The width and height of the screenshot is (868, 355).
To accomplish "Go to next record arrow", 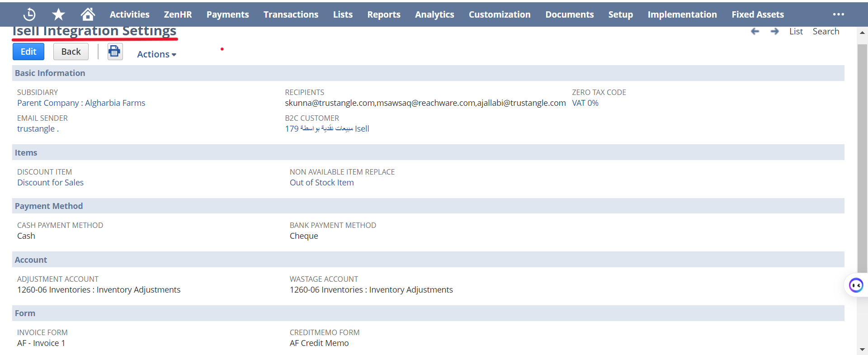I will pos(775,31).
